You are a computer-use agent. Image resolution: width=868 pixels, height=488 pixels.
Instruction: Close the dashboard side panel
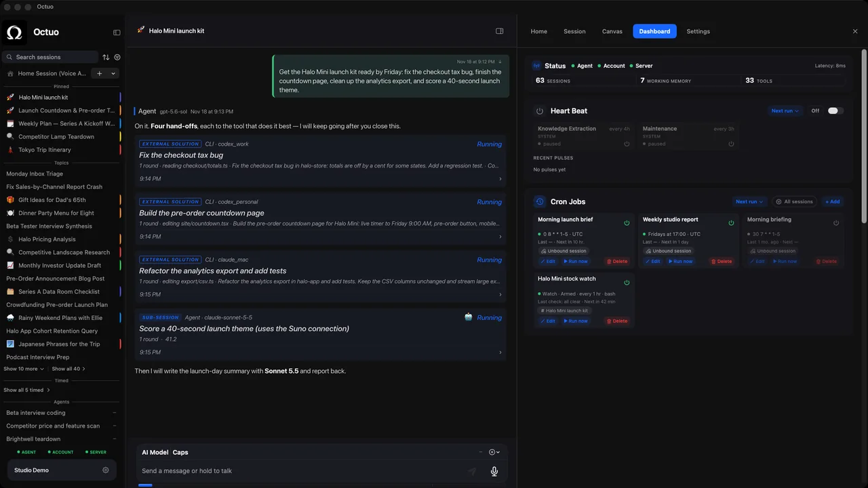855,31
